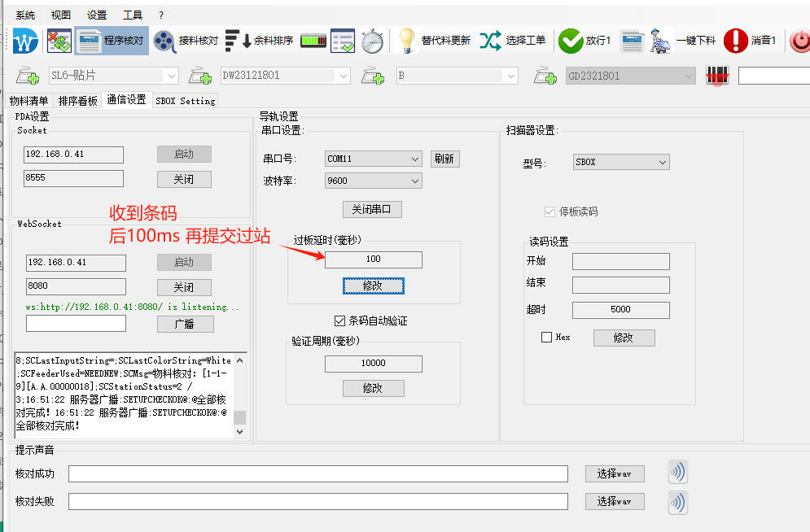The width and height of the screenshot is (810, 532).
Task: Open 选择工单 shuffle arrows icon
Action: (490, 40)
